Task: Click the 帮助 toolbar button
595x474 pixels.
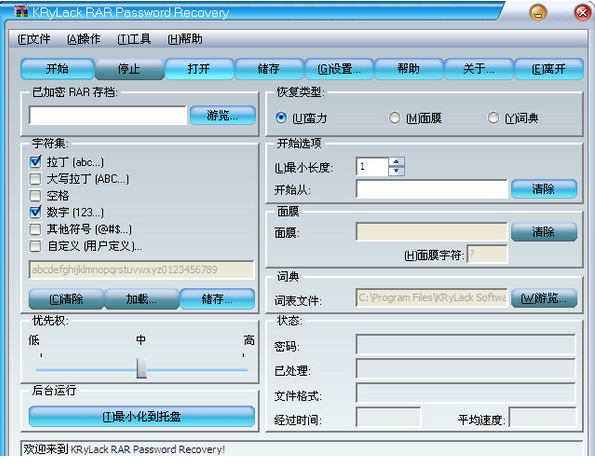Action: [409, 69]
